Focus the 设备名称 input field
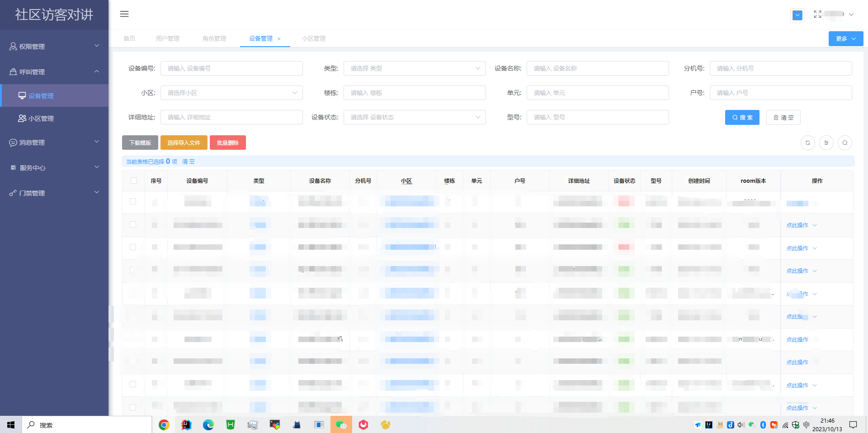The image size is (868, 433). [x=598, y=68]
